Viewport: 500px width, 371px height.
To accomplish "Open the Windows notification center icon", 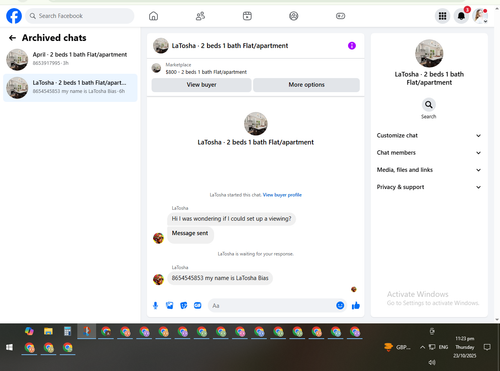I will 487,347.
